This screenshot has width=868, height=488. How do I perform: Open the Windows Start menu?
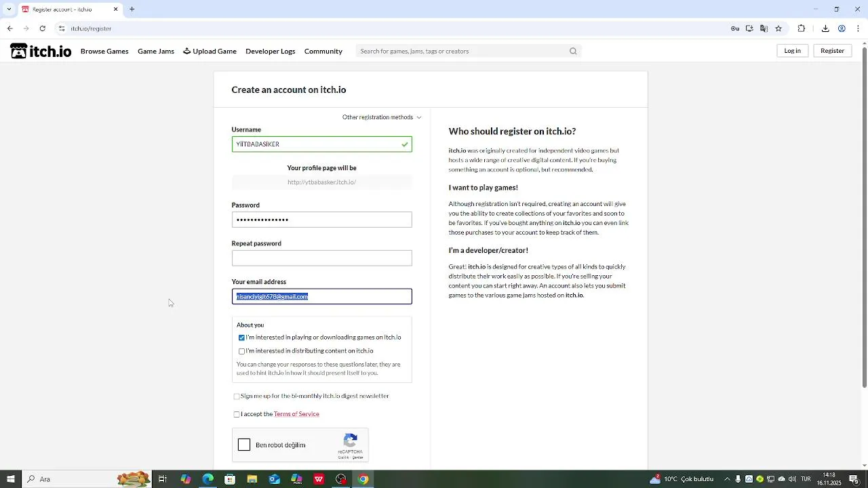point(10,479)
